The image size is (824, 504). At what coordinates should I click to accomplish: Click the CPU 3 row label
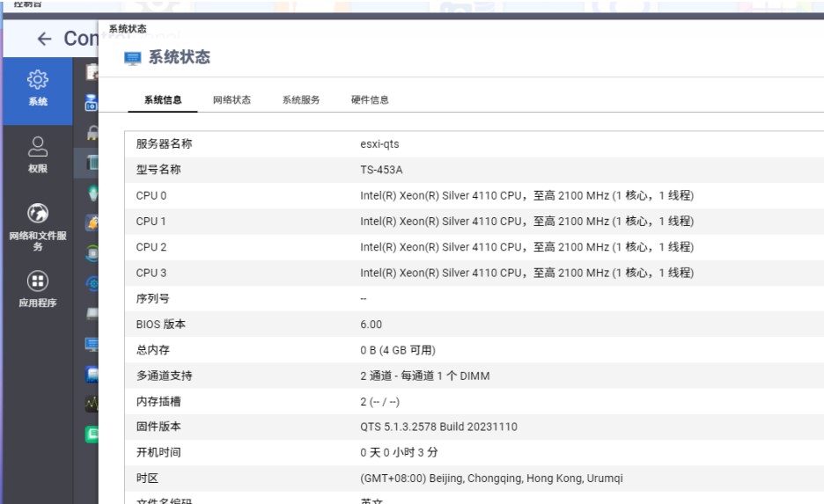pyautogui.click(x=151, y=273)
